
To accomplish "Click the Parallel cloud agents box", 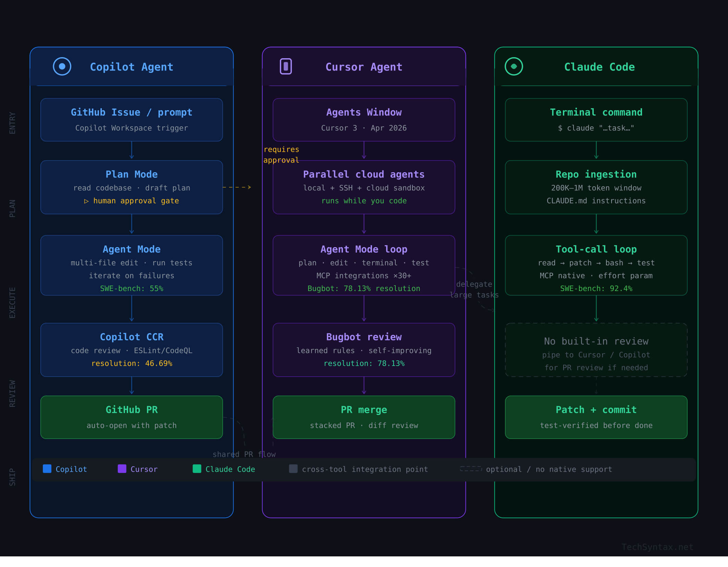I will point(364,187).
